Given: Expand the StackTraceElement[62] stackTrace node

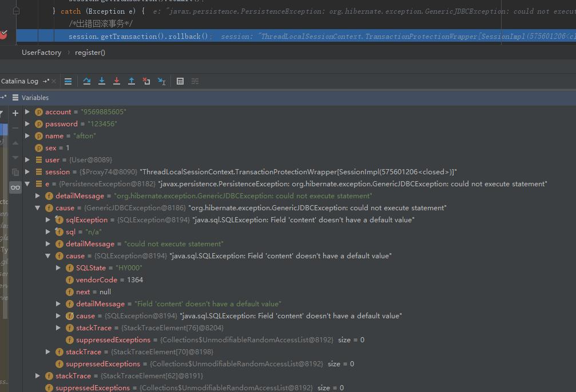Looking at the screenshot, I should 38,376.
